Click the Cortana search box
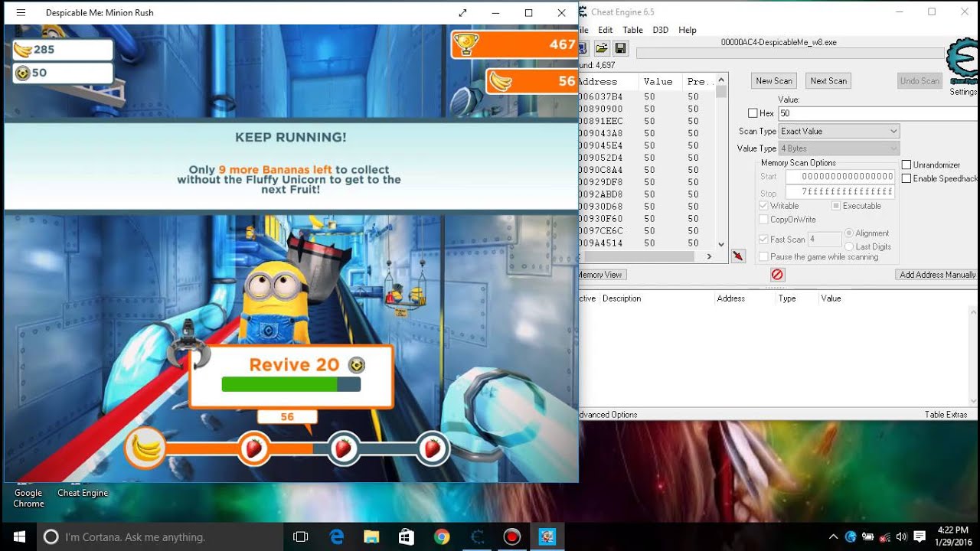 coord(160,536)
